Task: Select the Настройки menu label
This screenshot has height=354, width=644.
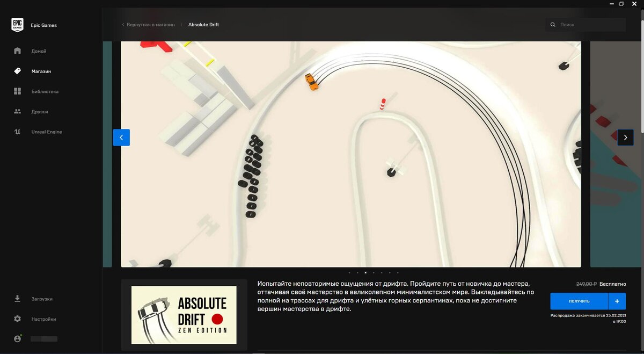Action: (43, 319)
